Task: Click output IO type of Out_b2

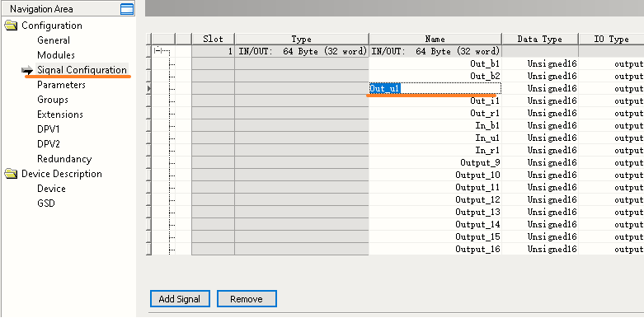Action: (x=629, y=77)
